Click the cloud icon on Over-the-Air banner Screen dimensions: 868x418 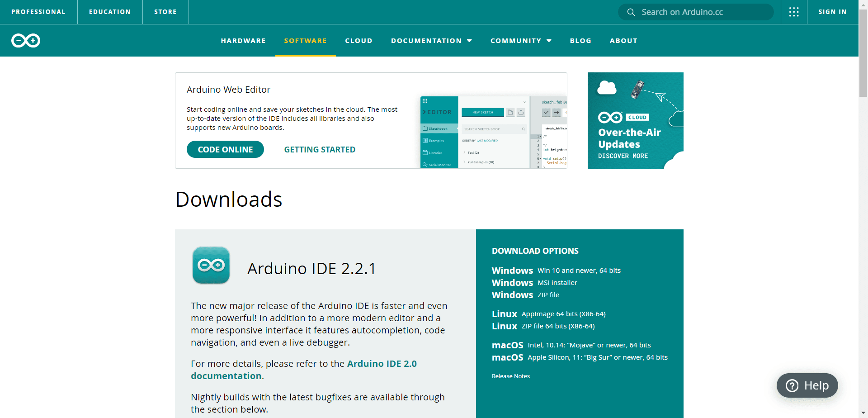point(607,88)
